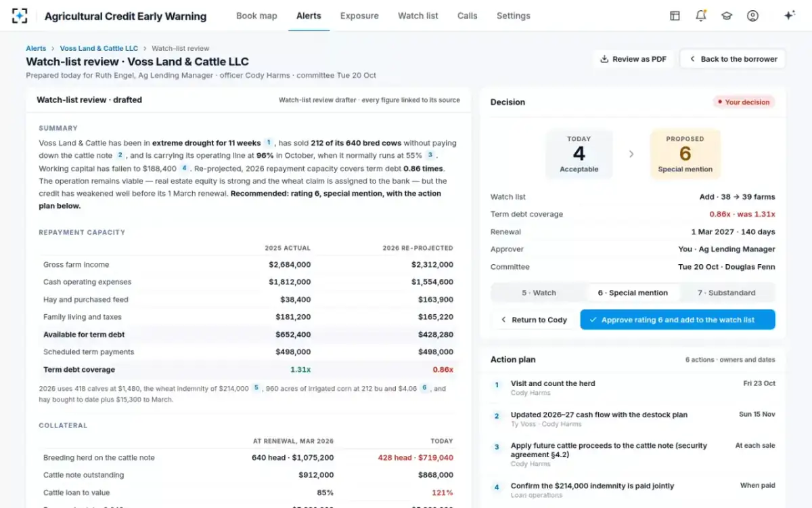Click step number 1 badge in Action plan
The height and width of the screenshot is (508, 812).
[x=497, y=385]
